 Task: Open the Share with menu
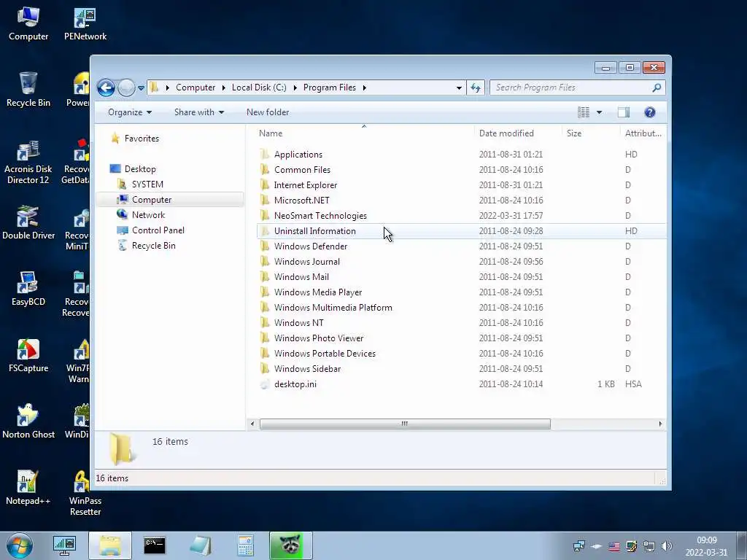click(x=198, y=112)
